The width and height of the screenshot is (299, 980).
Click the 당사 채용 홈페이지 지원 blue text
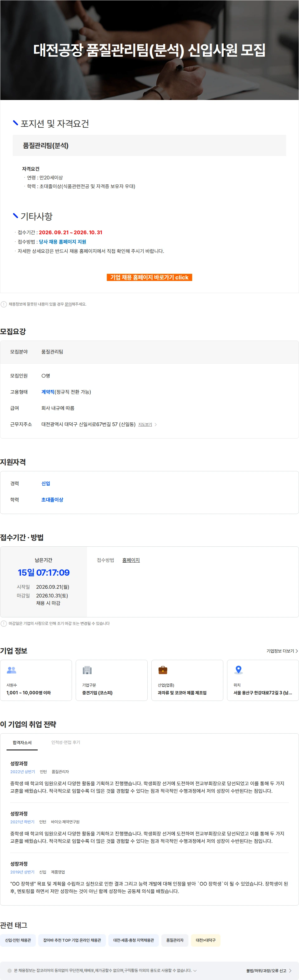coord(62,242)
